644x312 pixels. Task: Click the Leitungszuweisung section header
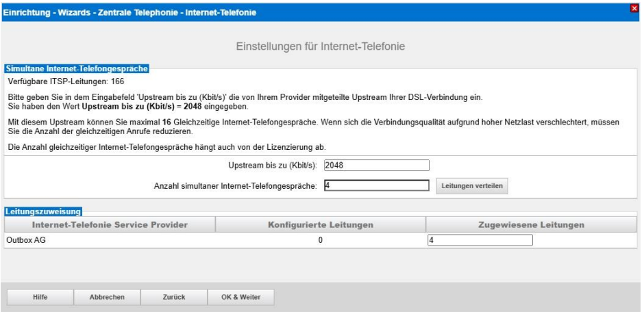[x=44, y=212]
